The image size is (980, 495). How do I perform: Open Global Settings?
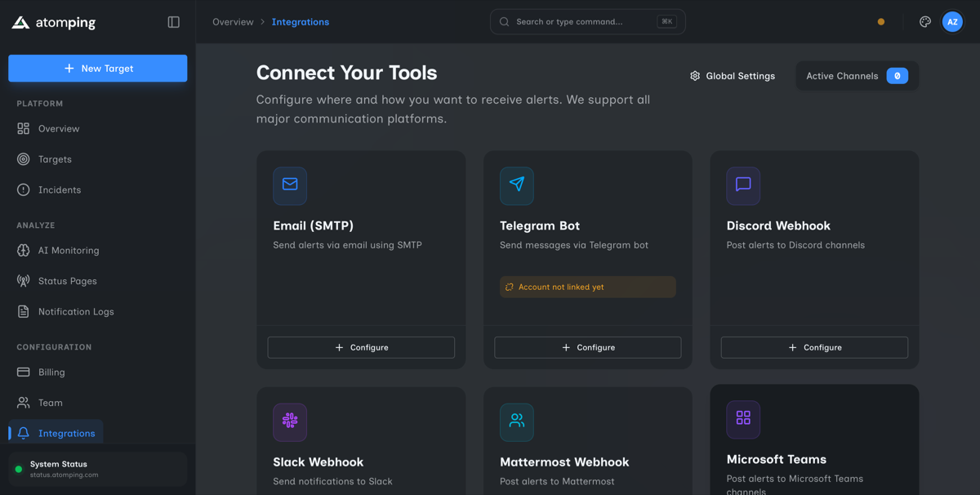[x=732, y=75]
